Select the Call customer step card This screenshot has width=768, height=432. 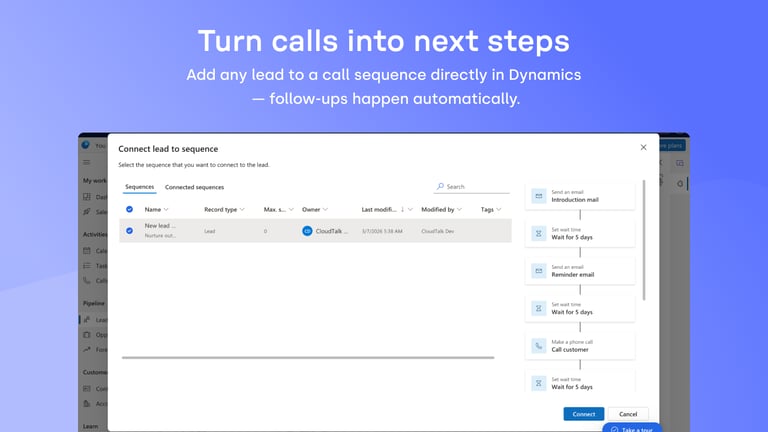580,346
